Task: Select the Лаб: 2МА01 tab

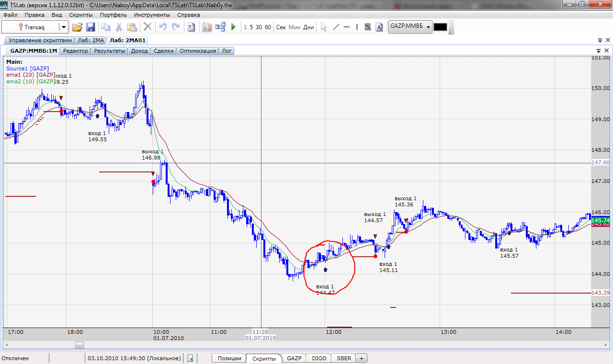Action: (127, 41)
